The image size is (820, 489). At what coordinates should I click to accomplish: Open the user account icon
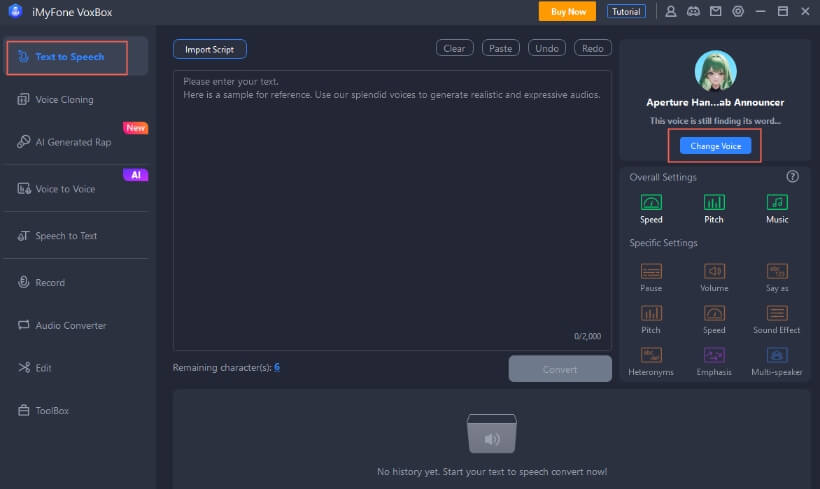click(x=670, y=12)
